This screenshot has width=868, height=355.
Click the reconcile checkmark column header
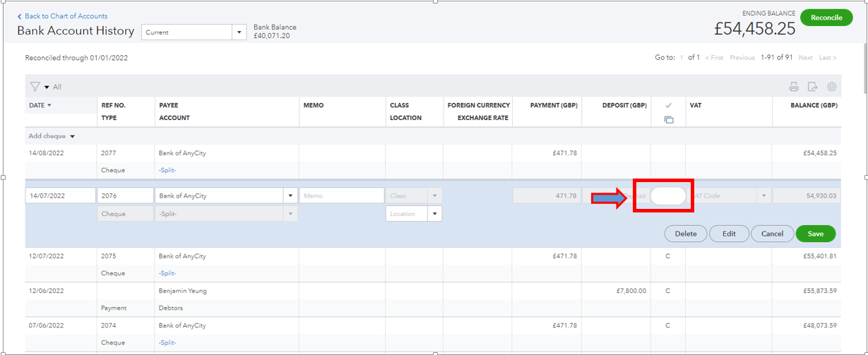(x=668, y=105)
